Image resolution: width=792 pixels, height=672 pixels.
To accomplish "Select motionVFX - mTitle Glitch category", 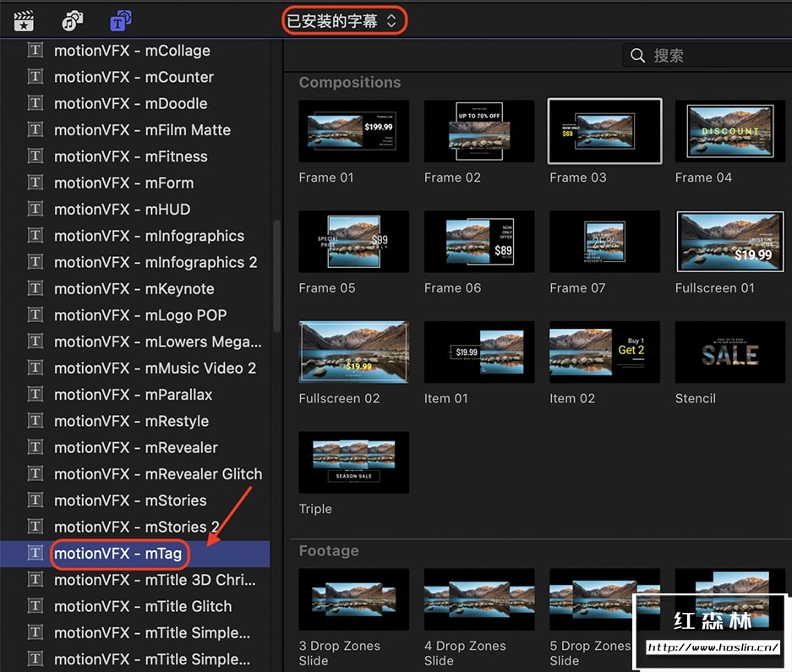I will click(x=135, y=606).
